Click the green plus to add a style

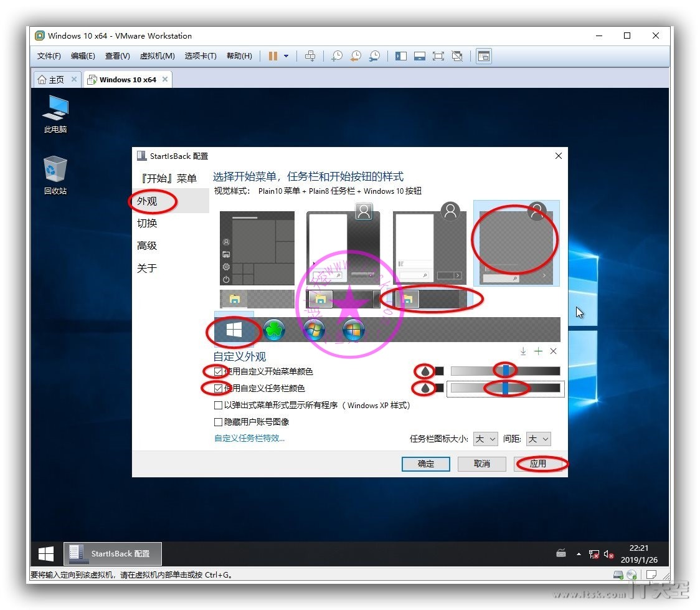pos(539,351)
